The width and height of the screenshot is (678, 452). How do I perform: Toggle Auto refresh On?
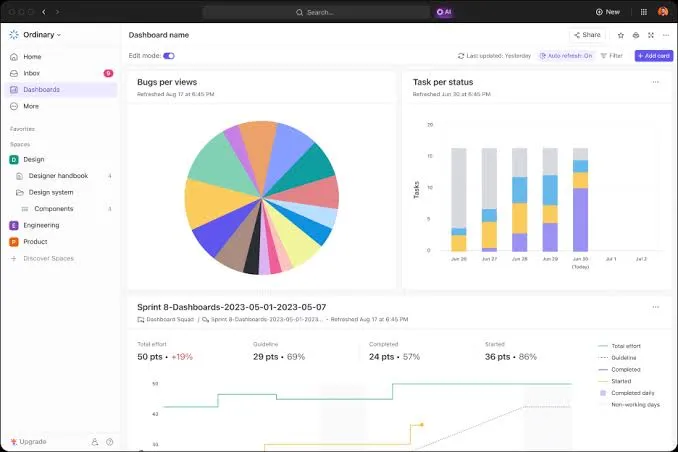point(566,56)
